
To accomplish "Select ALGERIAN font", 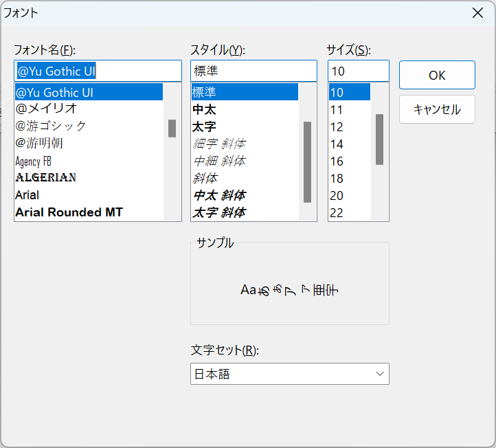I will tap(89, 177).
